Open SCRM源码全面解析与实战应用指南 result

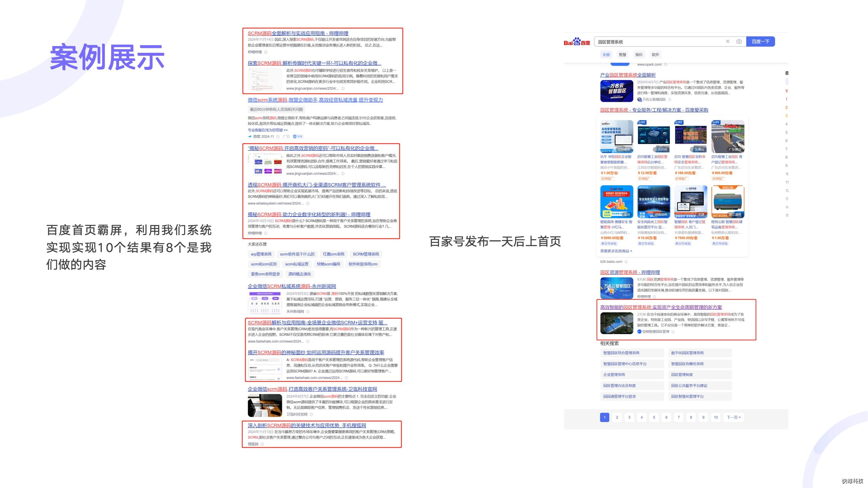(x=298, y=33)
